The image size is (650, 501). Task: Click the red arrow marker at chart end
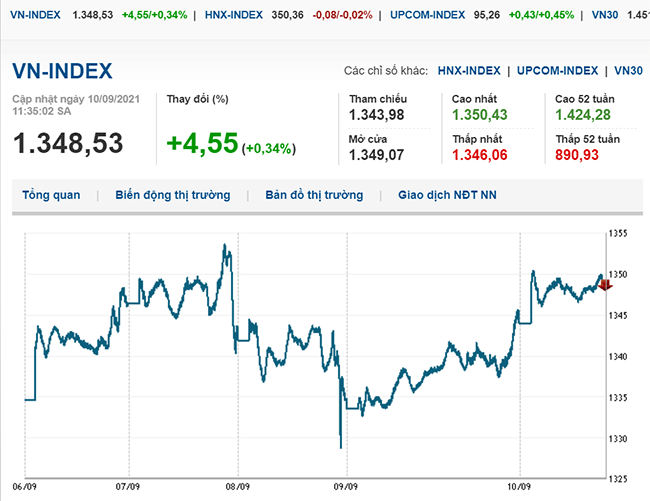pos(606,285)
